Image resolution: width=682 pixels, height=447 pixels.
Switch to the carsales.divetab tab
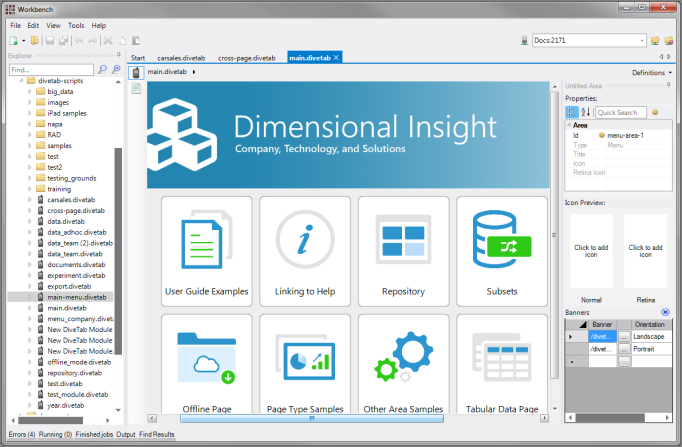click(x=181, y=58)
